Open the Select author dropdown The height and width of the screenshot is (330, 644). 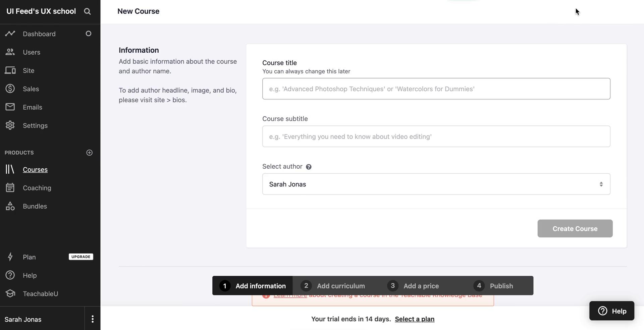pyautogui.click(x=436, y=184)
